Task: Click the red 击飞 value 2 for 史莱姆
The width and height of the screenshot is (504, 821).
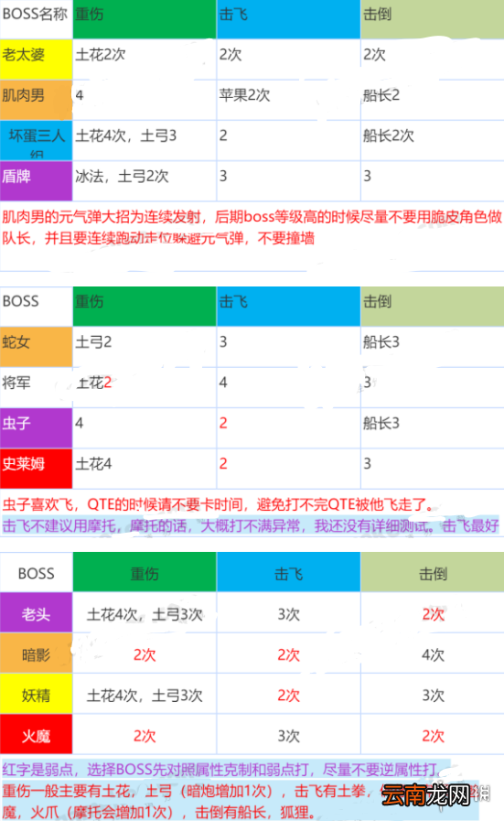Action: pos(223,464)
